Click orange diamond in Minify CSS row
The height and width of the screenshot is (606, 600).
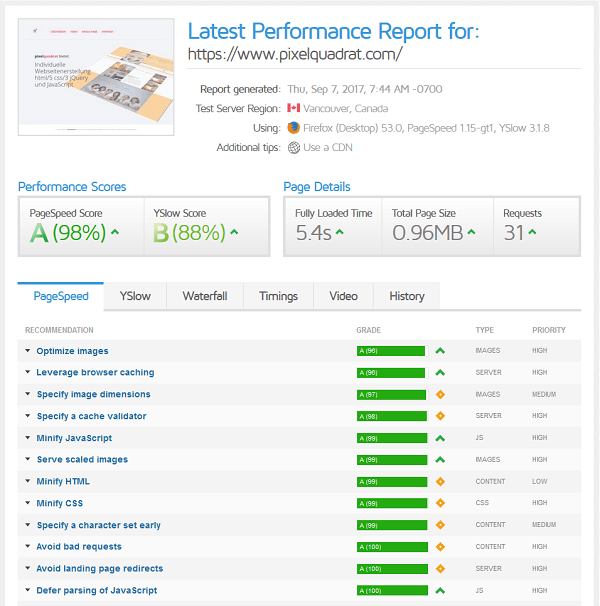click(439, 503)
